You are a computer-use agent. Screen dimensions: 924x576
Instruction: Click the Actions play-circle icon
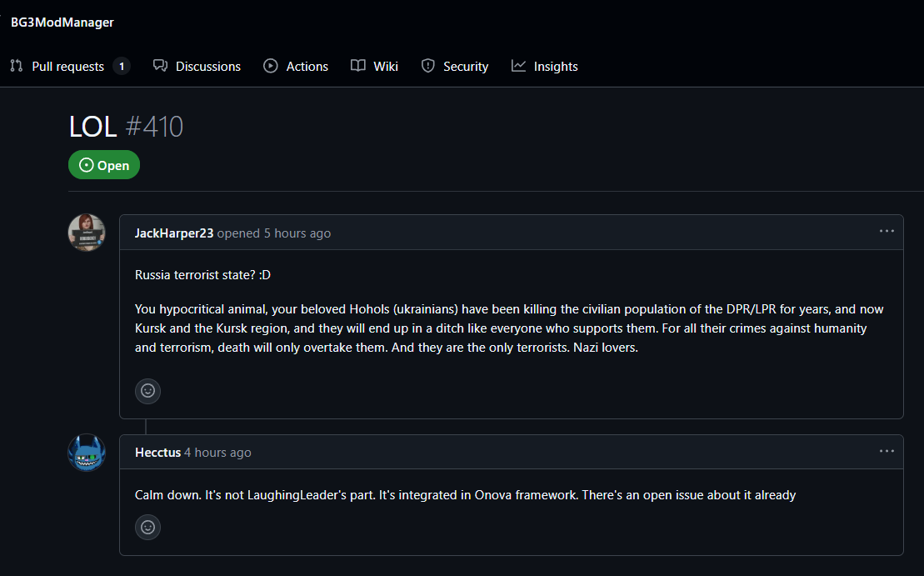point(271,66)
